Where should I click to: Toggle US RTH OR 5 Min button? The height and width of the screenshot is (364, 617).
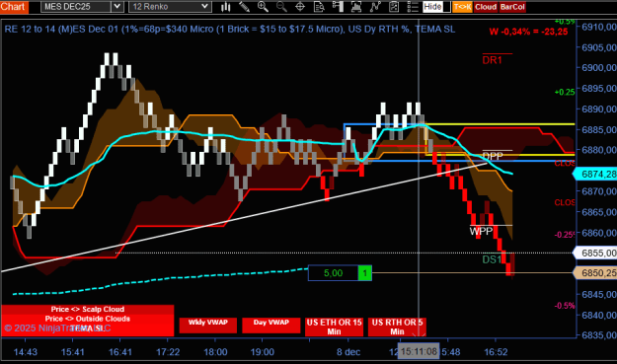click(397, 328)
